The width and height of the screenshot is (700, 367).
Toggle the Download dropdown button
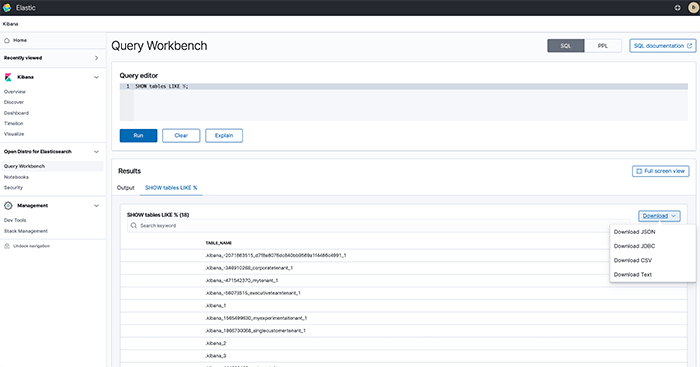[x=659, y=216]
